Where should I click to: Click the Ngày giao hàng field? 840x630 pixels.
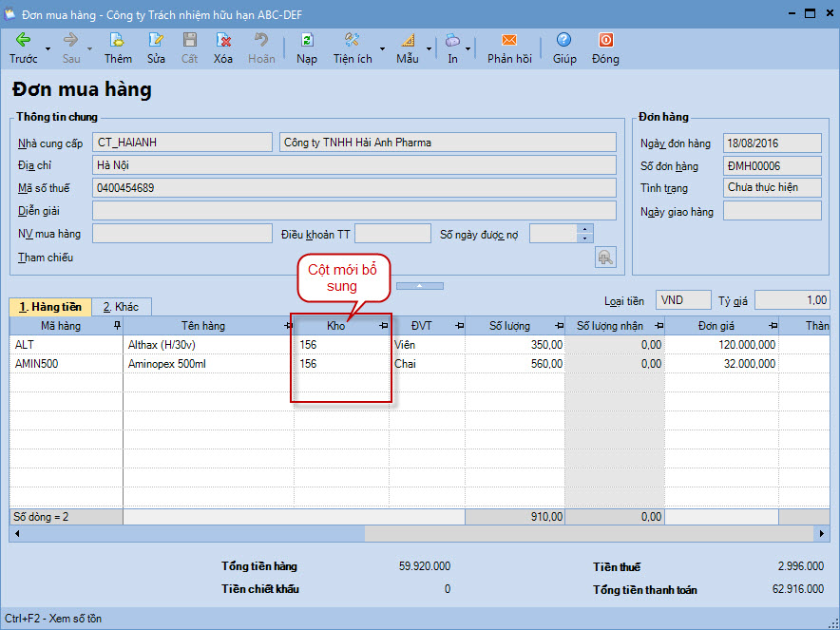772,211
